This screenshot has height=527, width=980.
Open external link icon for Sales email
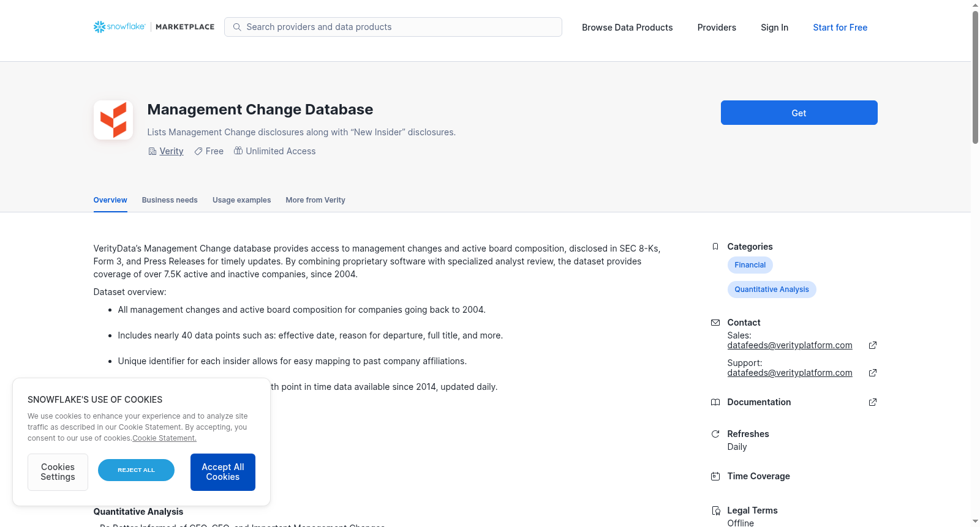tap(873, 345)
